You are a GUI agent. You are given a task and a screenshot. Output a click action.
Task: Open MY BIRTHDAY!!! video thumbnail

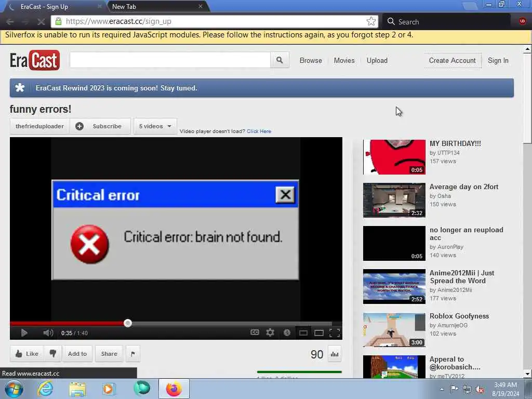click(x=394, y=157)
